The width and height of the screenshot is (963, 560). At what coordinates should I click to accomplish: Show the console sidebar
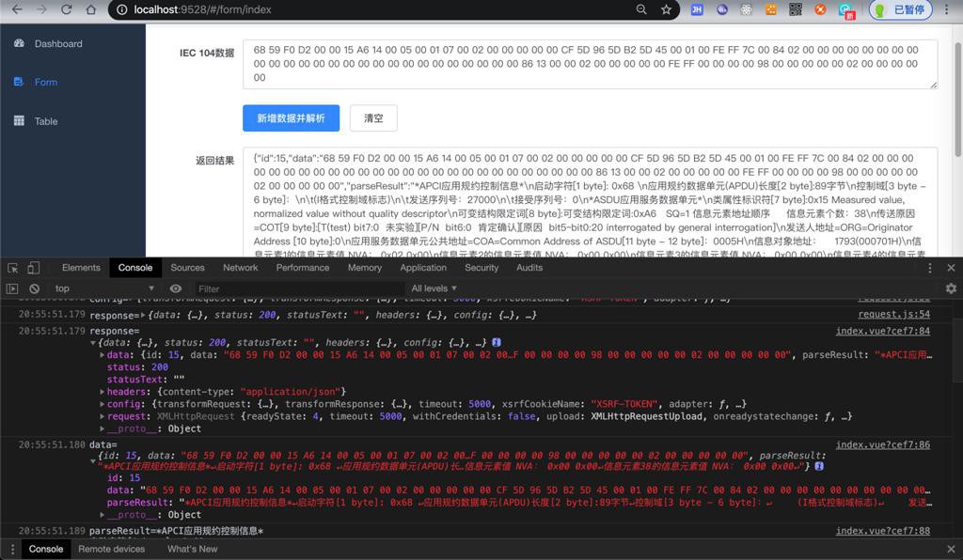pos(12,288)
